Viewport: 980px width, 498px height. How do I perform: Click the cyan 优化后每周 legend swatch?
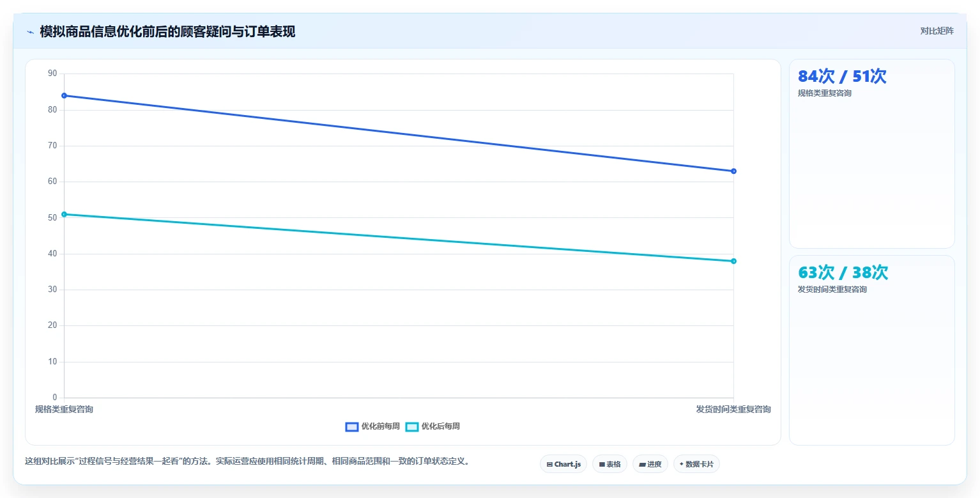pos(412,427)
